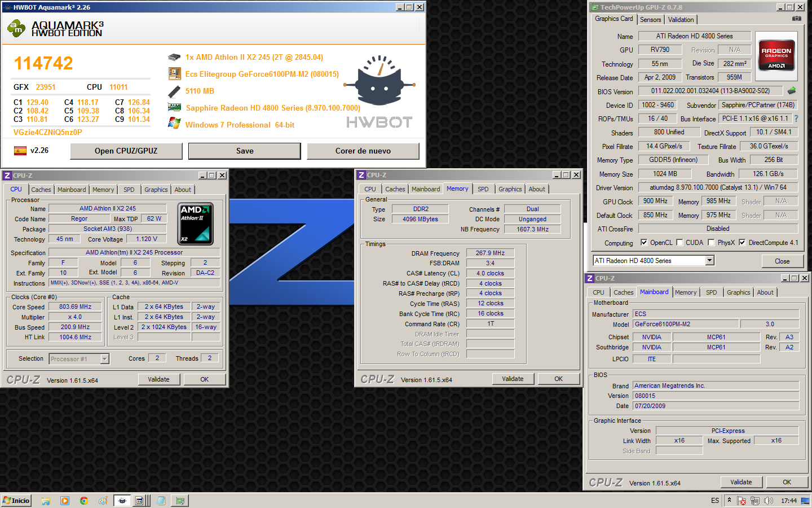Image resolution: width=812 pixels, height=508 pixels.
Task: Open the Caches tab in CPU-Z CPU window
Action: pyautogui.click(x=41, y=190)
